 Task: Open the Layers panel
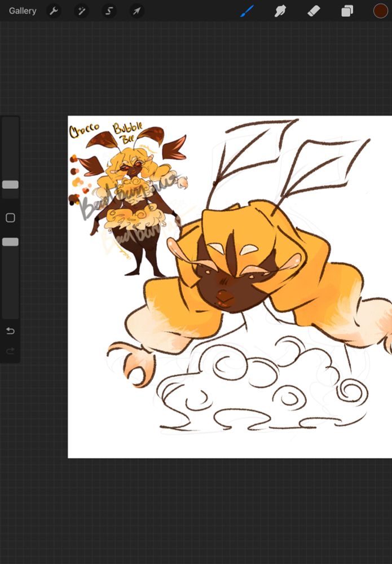pos(347,11)
